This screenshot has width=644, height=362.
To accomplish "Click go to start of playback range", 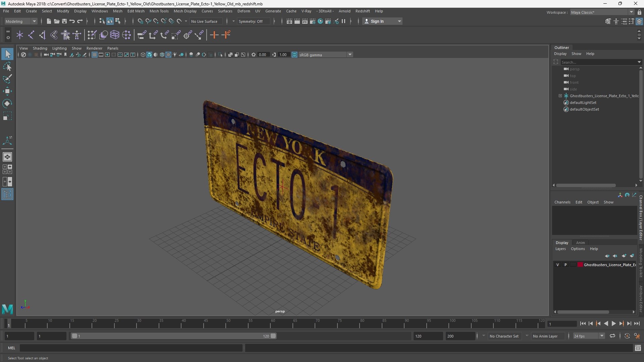I will [583, 323].
